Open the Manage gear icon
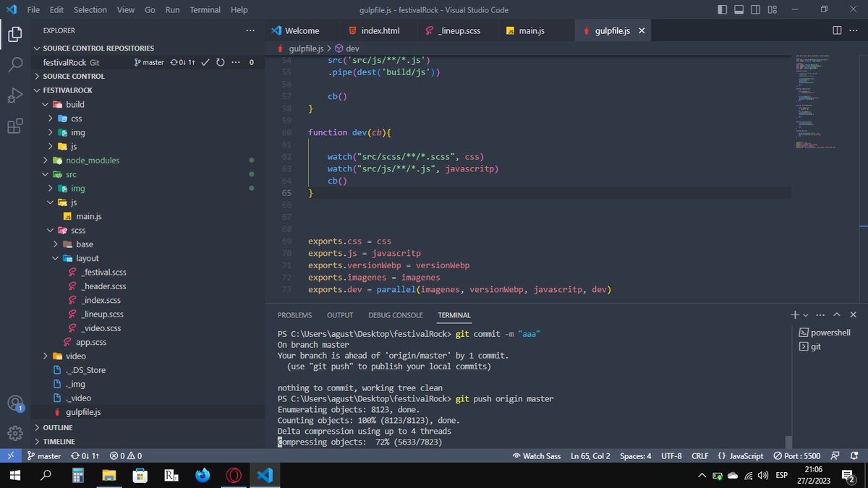Image resolution: width=868 pixels, height=488 pixels. (x=14, y=433)
